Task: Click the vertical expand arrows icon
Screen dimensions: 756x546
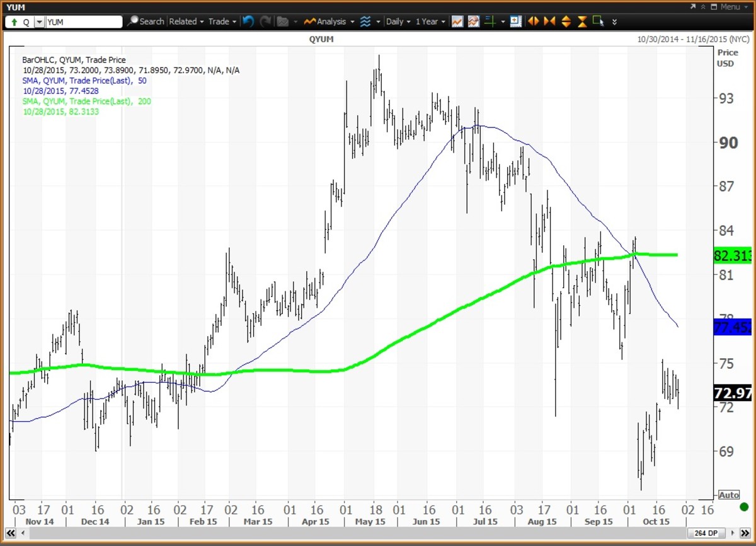Action: click(566, 21)
